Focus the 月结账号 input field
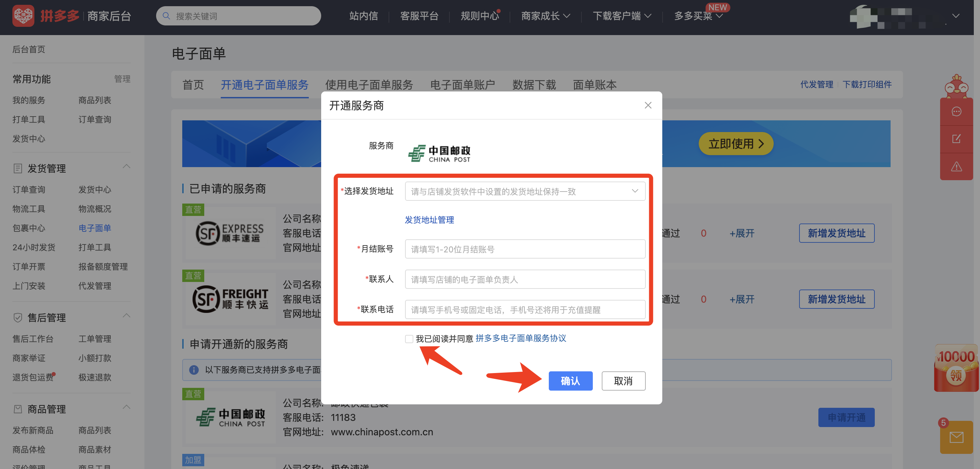 click(525, 249)
